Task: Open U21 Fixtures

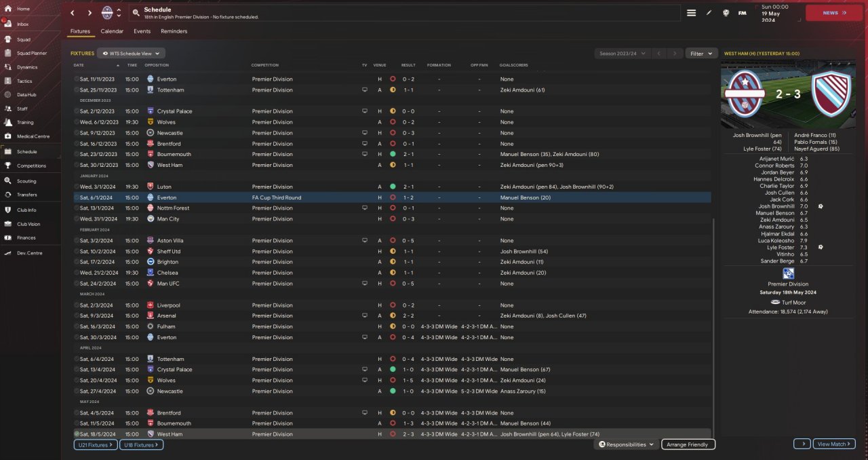Action: coord(96,444)
